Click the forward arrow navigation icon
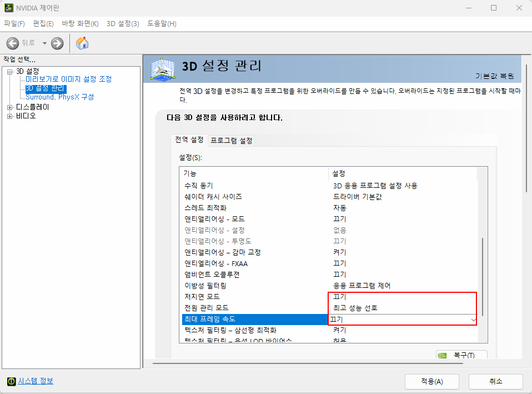532x394 pixels. click(57, 43)
